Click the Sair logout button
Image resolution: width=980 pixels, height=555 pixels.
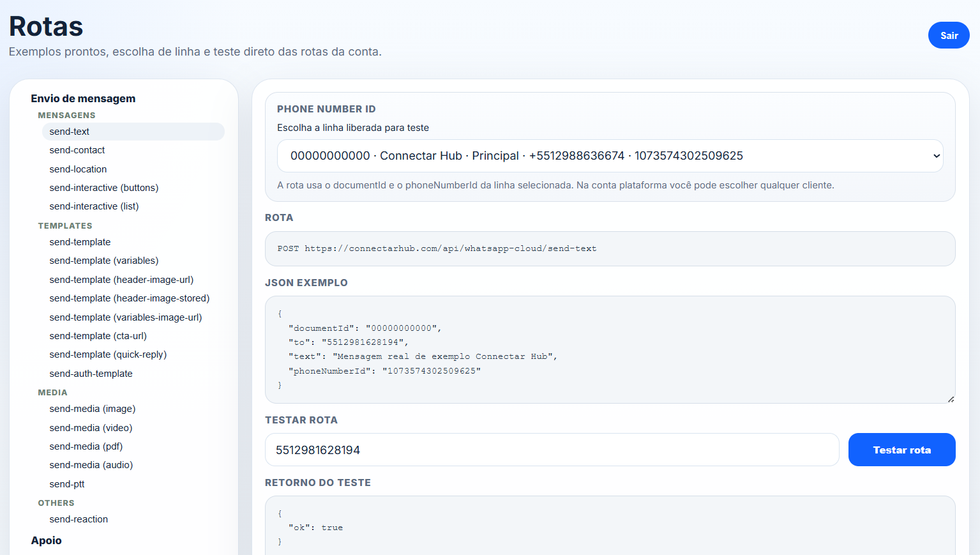(x=948, y=36)
